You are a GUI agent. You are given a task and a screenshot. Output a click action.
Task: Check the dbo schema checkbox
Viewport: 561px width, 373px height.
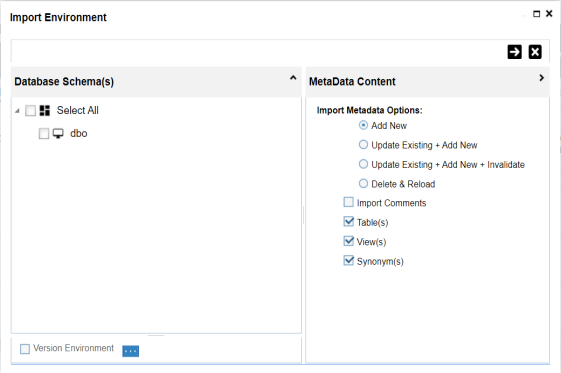(x=44, y=133)
